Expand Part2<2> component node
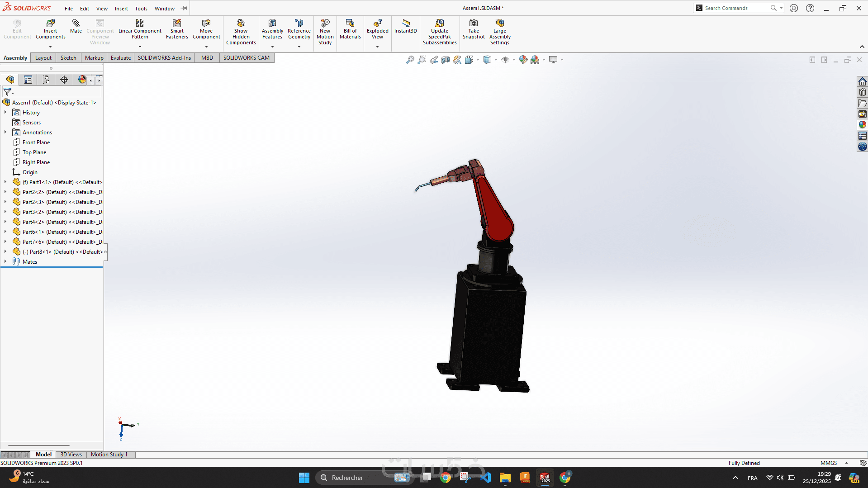This screenshot has width=868, height=488. (5, 192)
